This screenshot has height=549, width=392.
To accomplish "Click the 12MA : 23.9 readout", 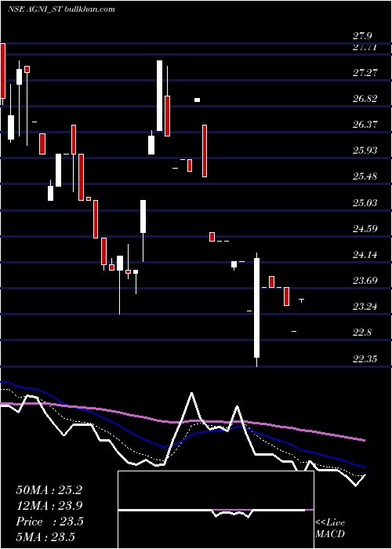I will point(49,506).
